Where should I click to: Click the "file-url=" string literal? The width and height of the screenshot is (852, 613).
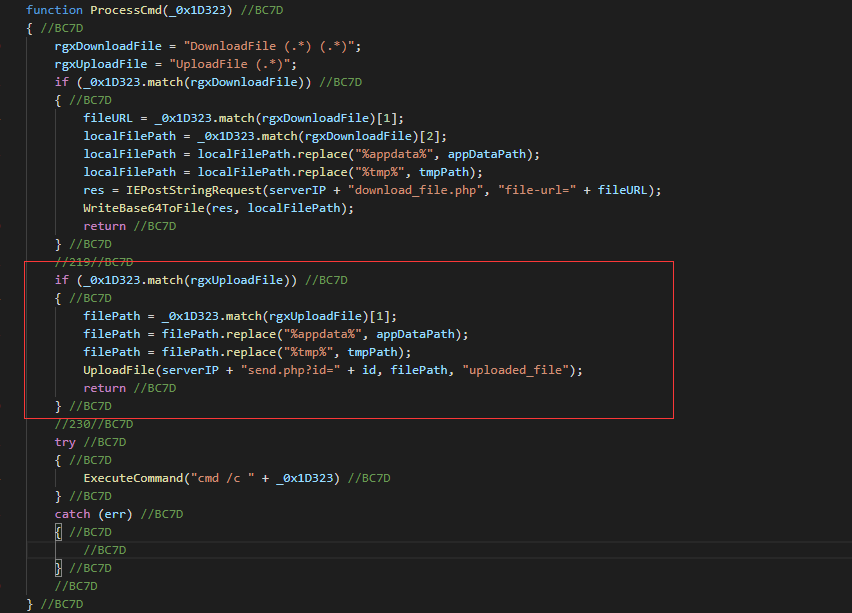click(x=537, y=190)
